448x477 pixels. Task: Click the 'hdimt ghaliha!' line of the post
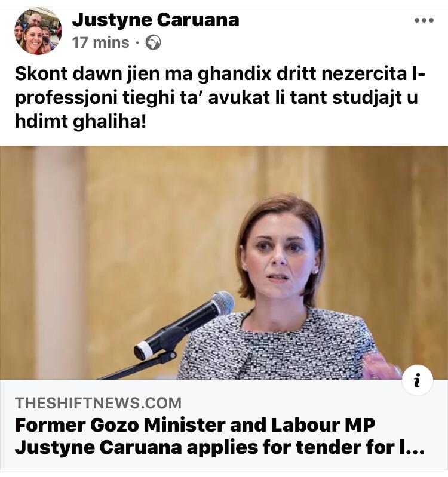(81, 122)
